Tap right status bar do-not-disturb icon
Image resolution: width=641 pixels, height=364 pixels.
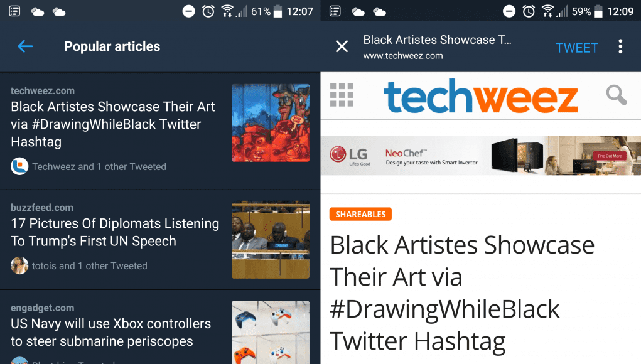pos(509,11)
